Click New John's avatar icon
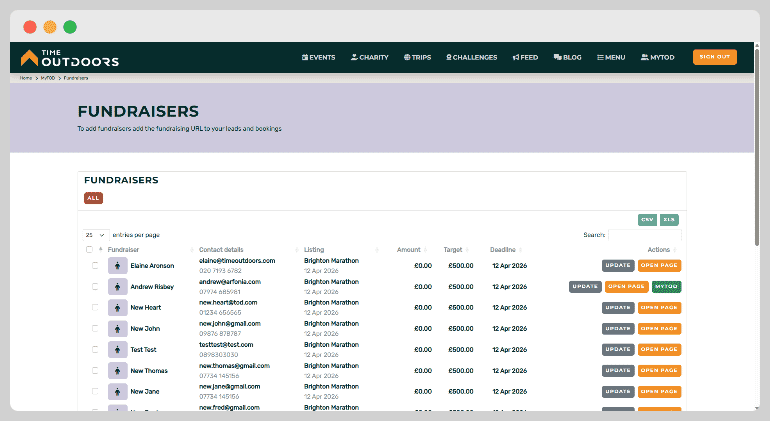This screenshot has width=770, height=421. 117,329
